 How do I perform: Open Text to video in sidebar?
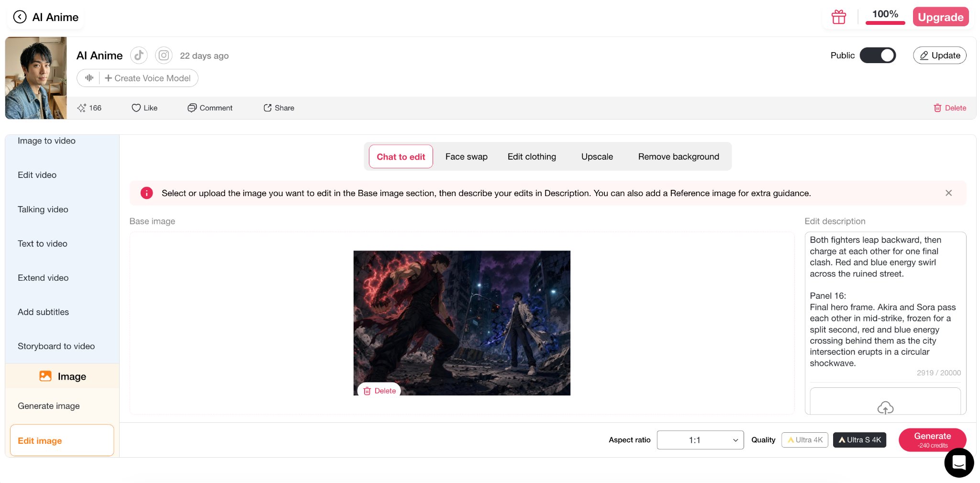click(42, 244)
